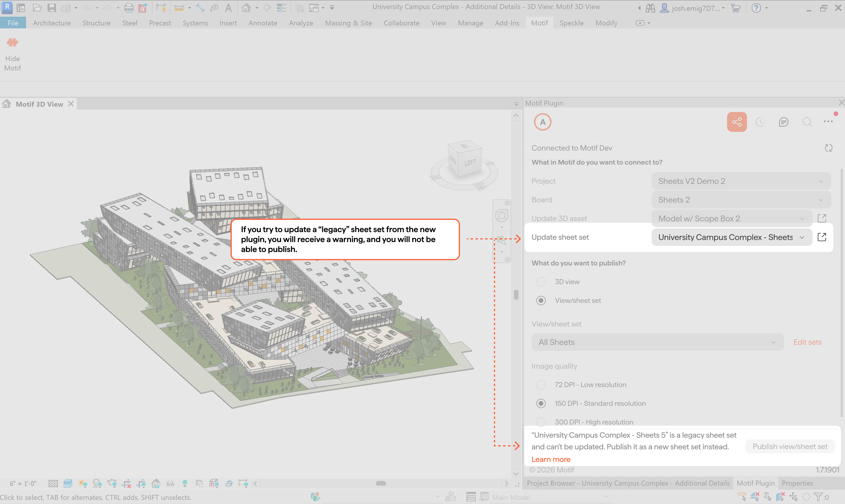Switch to the Collaborate ribbon tab
The width and height of the screenshot is (845, 504).
click(401, 23)
